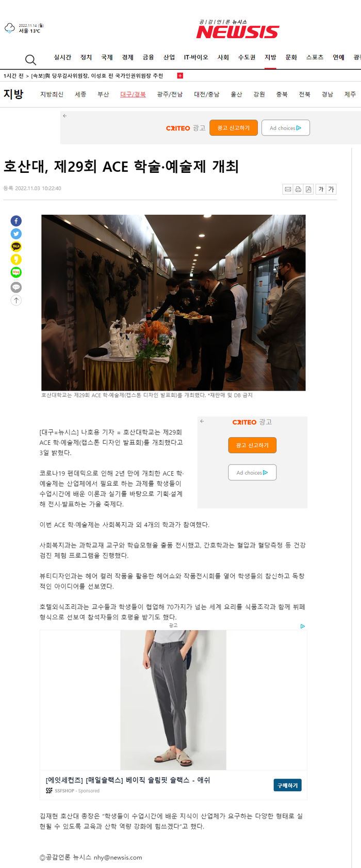
Task: Collapse inline Criteo ad back arrow
Action: (202, 421)
